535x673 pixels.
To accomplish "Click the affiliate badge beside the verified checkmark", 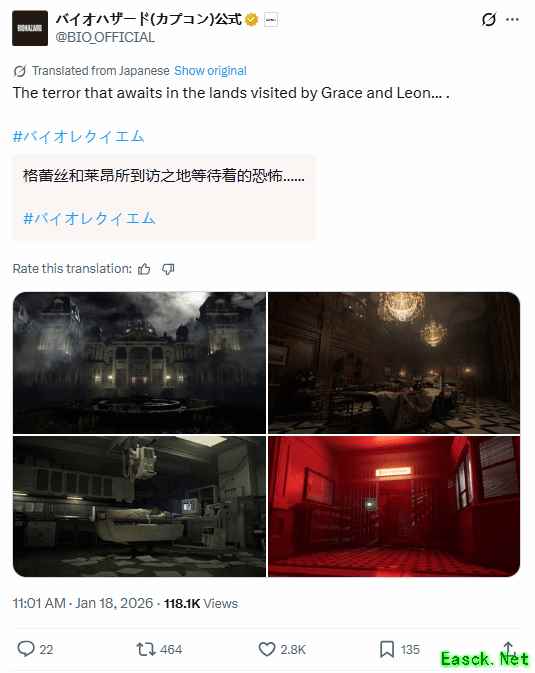I will (x=271, y=20).
